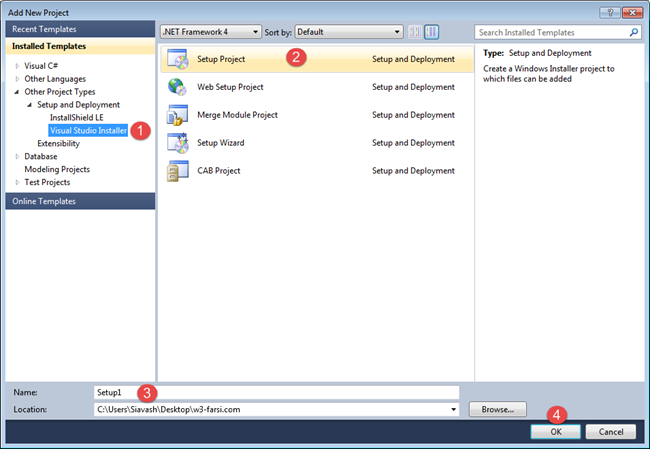The width and height of the screenshot is (650, 449).
Task: Switch to small icons view
Action: coord(415,32)
